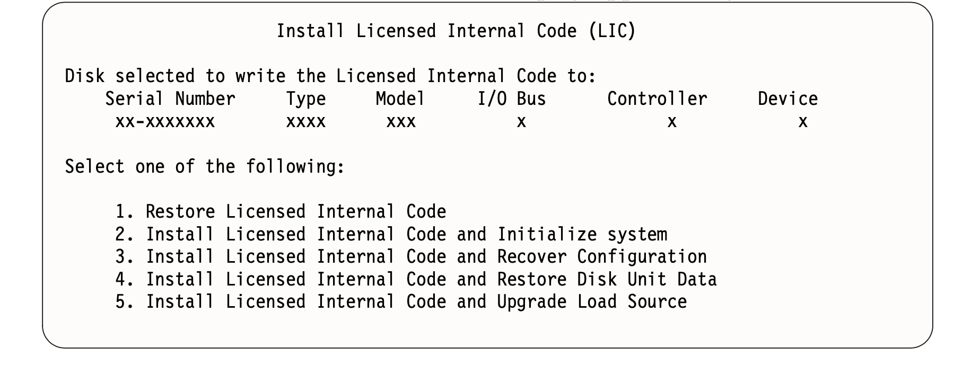
Task: Click the xxxx value under Type
Action: pos(306,122)
